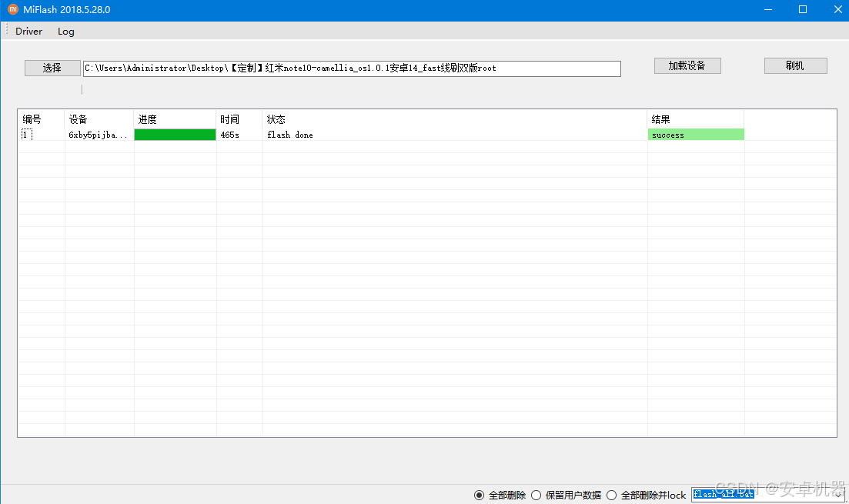Open the flash_all.bat script dropdown
Image resolution: width=849 pixels, height=504 pixels.
coord(839,495)
